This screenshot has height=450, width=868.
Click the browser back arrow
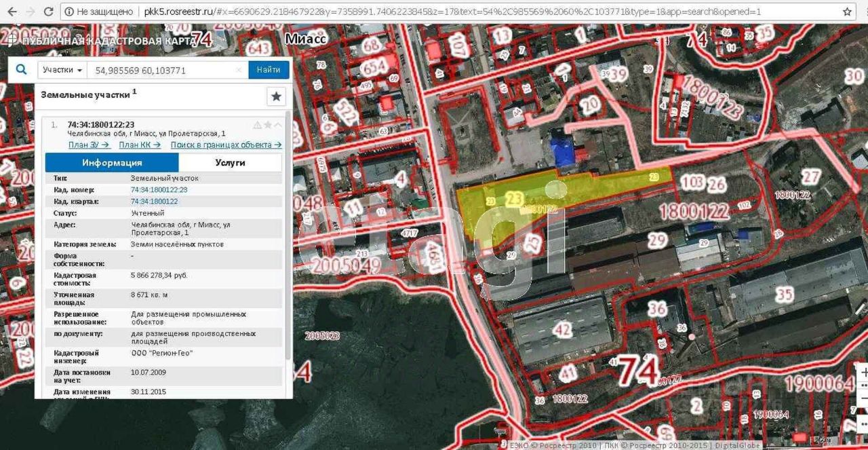[12, 12]
